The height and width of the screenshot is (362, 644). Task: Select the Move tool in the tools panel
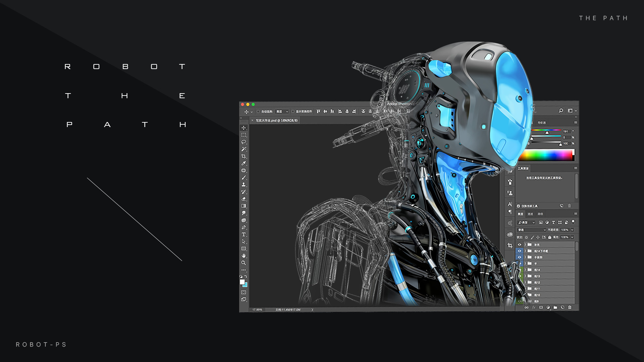pos(244,128)
